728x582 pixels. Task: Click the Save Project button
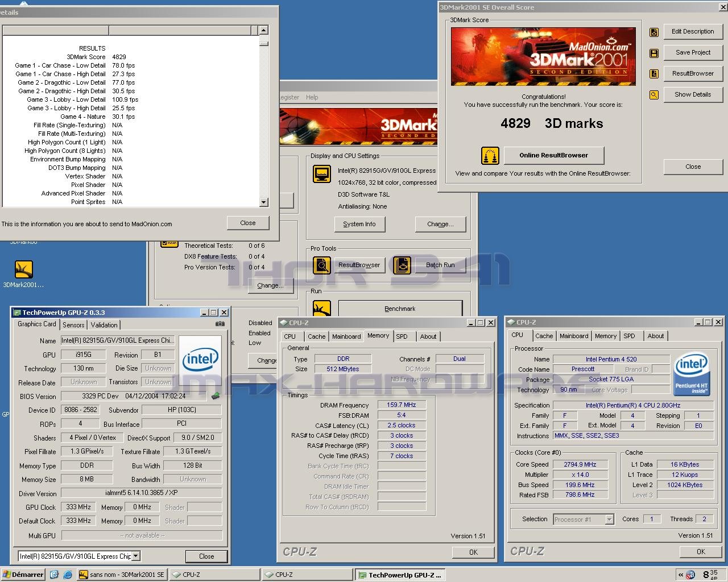pyautogui.click(x=693, y=52)
